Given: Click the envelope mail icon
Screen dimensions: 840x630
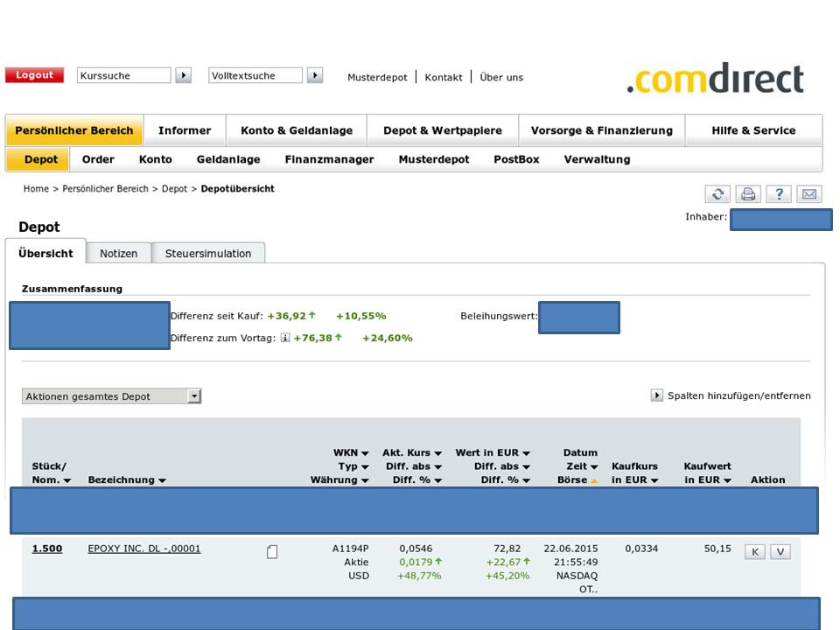Looking at the screenshot, I should tap(809, 194).
